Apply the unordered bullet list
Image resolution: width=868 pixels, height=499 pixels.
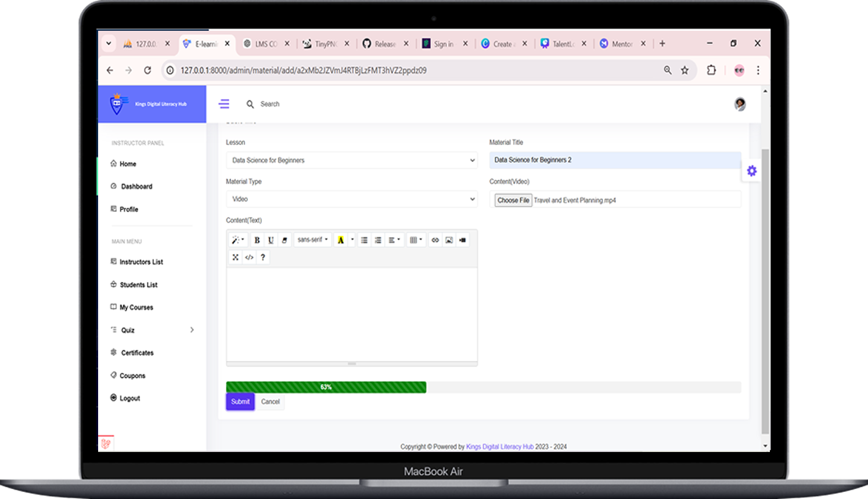click(364, 240)
